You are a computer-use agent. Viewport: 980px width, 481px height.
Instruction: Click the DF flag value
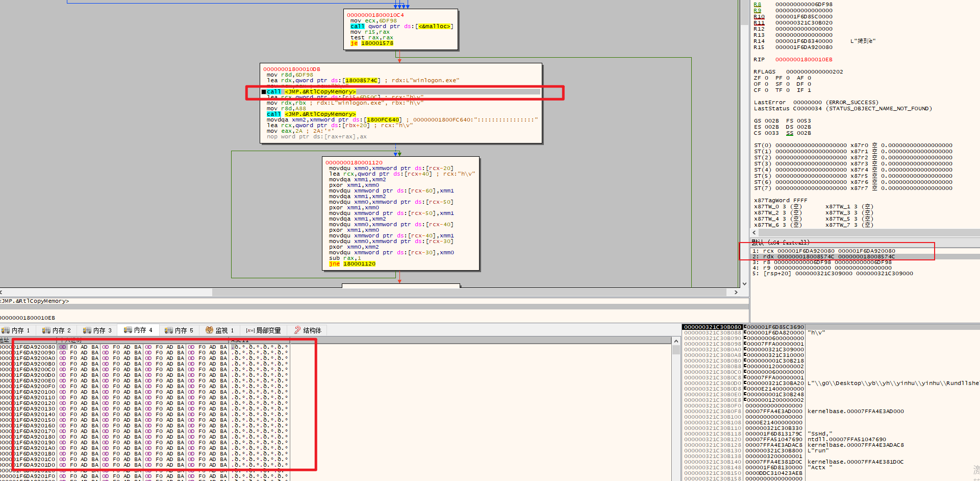[x=809, y=84]
